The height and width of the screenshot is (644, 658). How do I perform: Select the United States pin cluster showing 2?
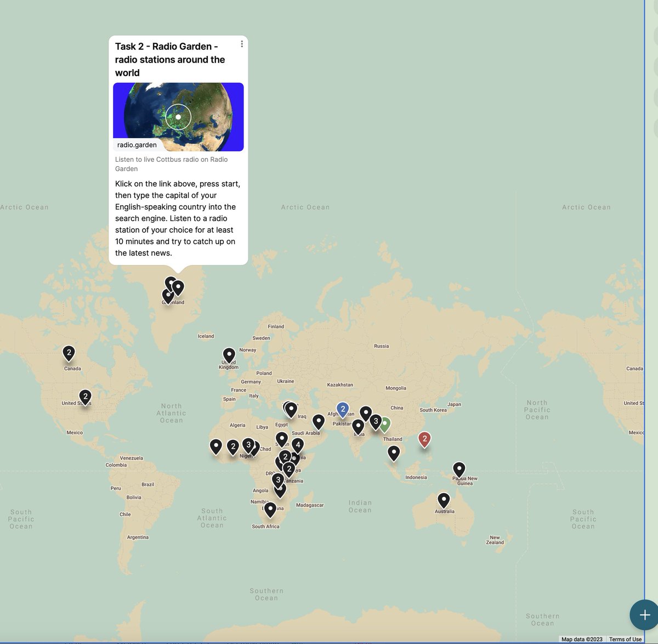click(85, 397)
